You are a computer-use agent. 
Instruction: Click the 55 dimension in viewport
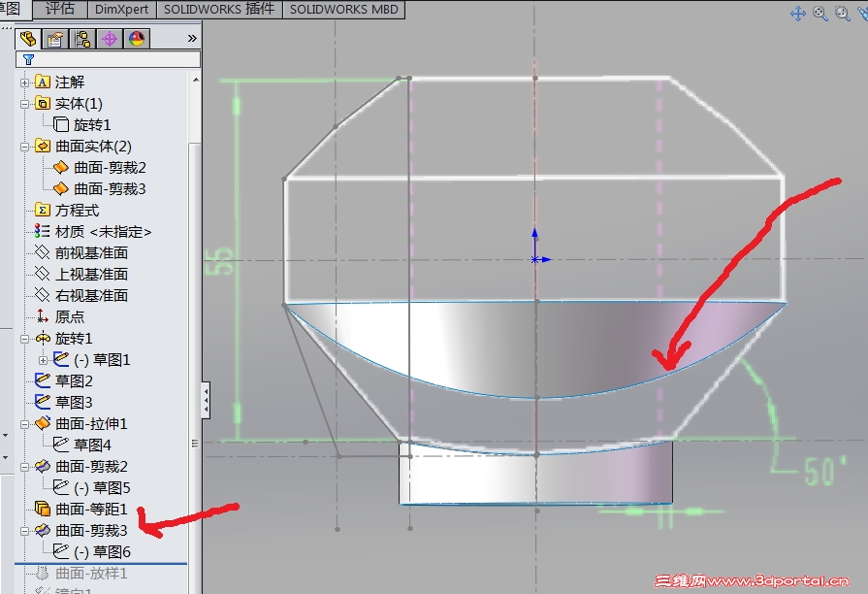tap(221, 261)
